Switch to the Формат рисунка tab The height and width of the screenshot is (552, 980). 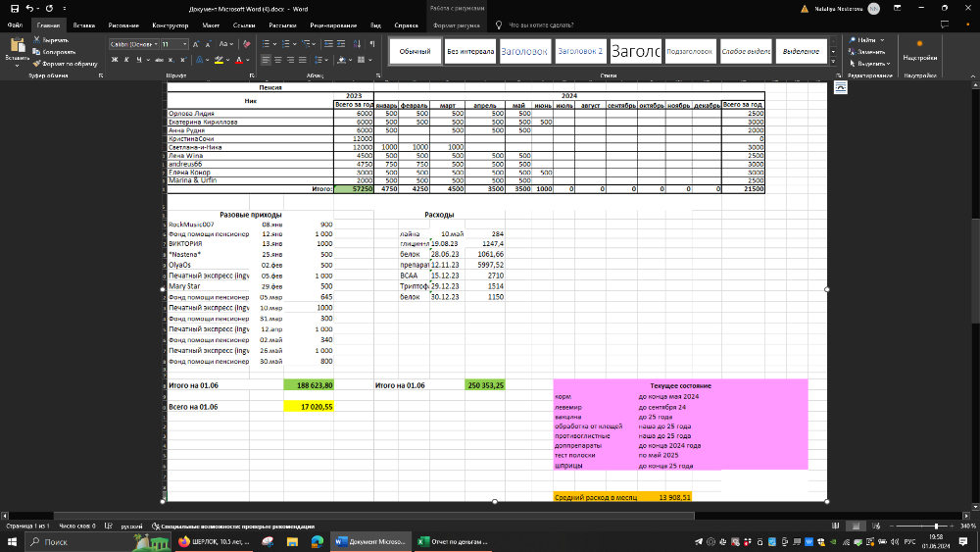point(456,25)
